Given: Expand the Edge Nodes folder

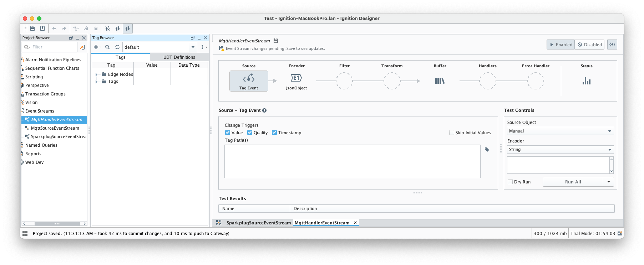Looking at the screenshot, I should [96, 74].
